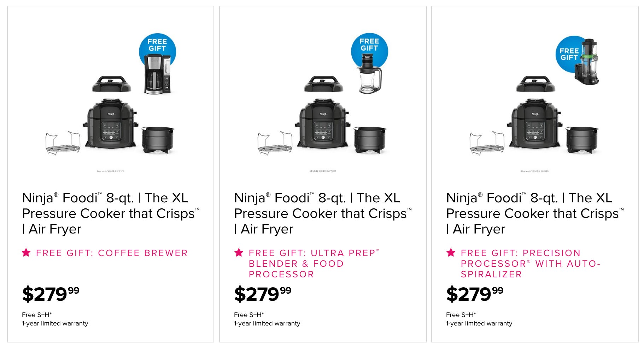Click the pink star beside Coffee Brewer gift
Image resolution: width=644 pixels, height=346 pixels.
(26, 253)
